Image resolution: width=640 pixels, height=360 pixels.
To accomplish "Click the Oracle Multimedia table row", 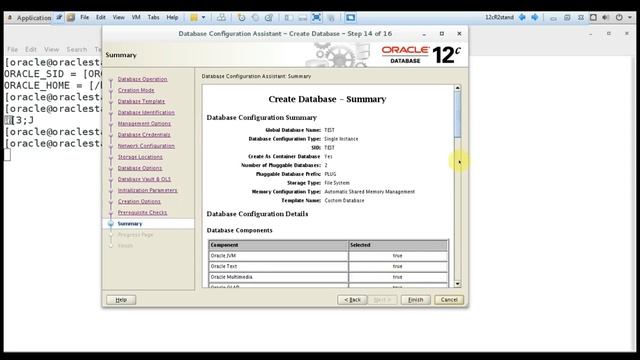I will [x=328, y=277].
